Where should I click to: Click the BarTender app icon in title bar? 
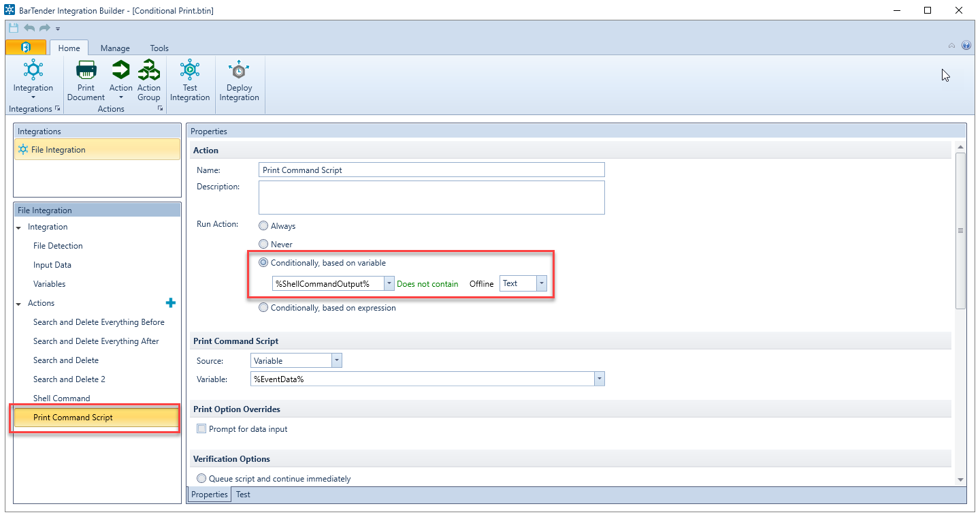tap(10, 10)
